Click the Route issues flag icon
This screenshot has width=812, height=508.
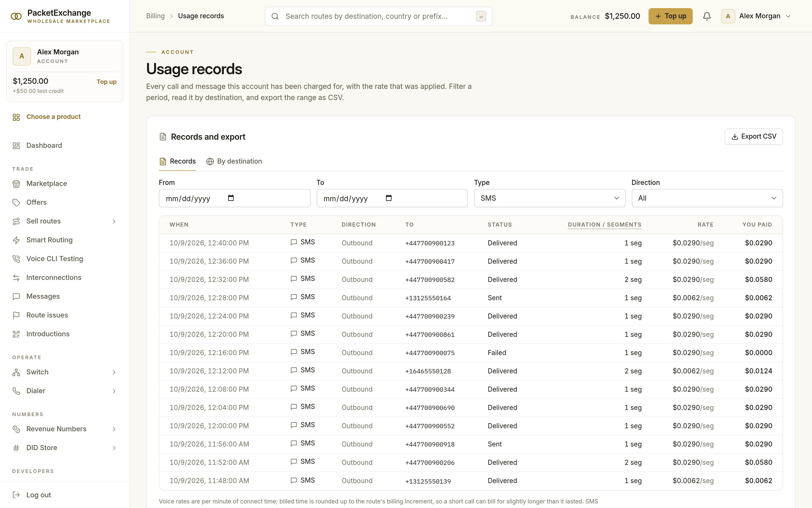[16, 315]
